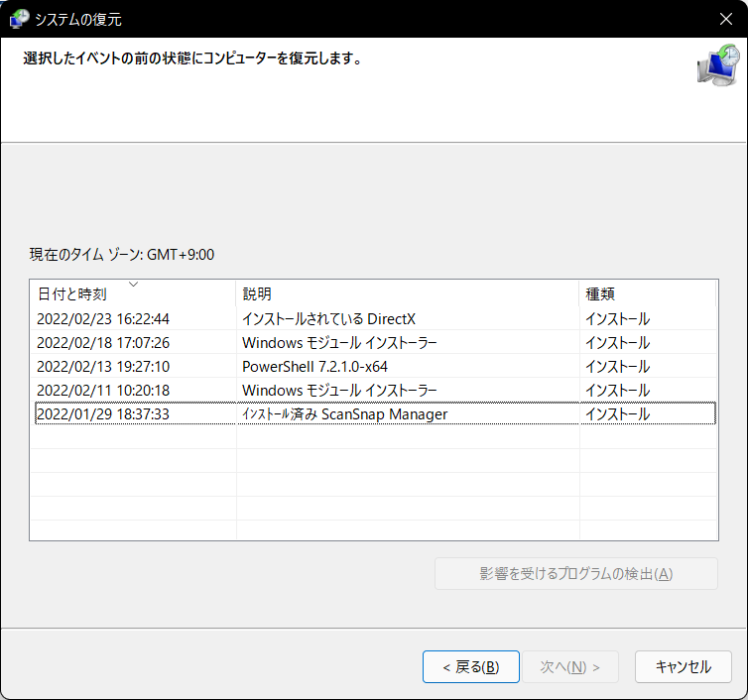Click the 種類 column header
The width and height of the screenshot is (748, 700).
click(648, 293)
